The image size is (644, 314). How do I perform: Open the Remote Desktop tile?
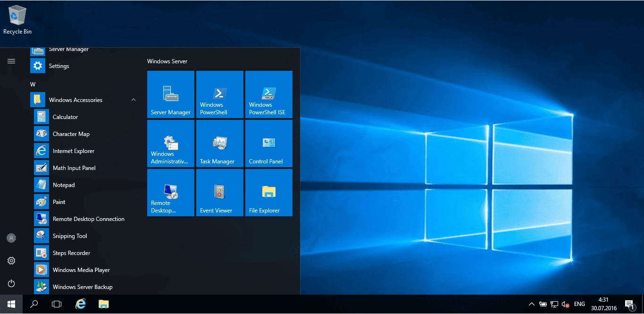coord(171,193)
